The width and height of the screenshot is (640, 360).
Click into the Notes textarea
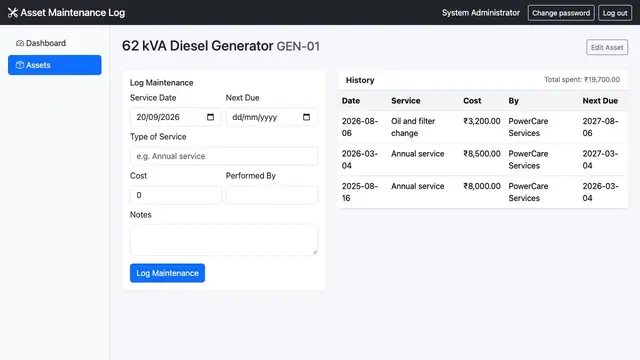(x=224, y=240)
